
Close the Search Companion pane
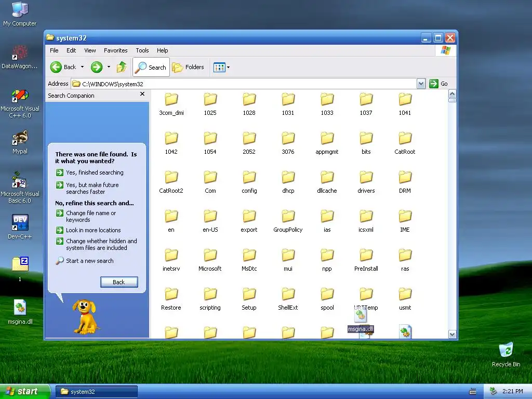pos(142,94)
